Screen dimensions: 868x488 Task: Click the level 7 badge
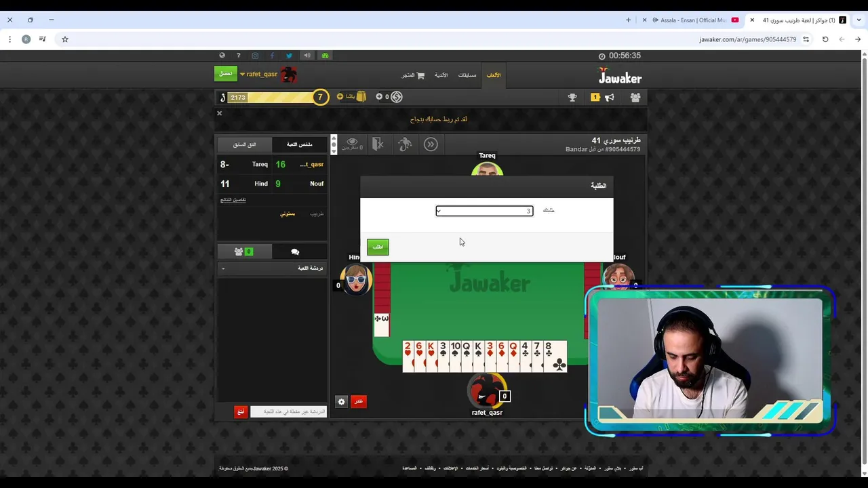click(320, 97)
